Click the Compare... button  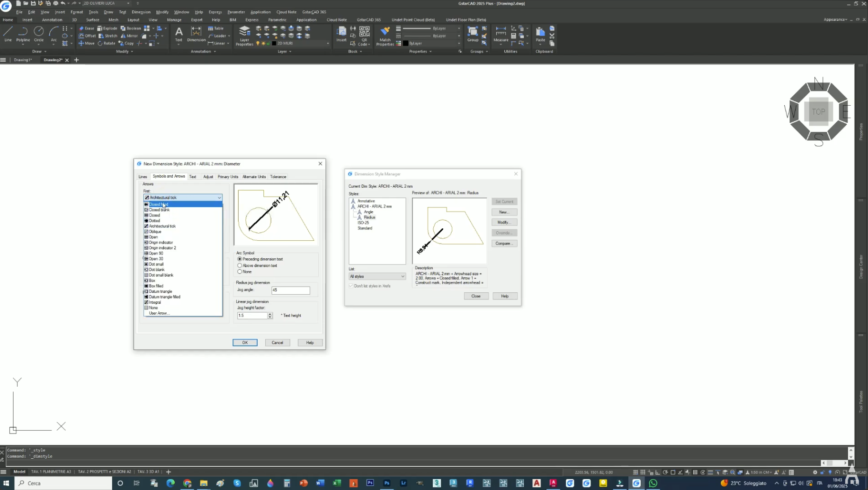504,244
